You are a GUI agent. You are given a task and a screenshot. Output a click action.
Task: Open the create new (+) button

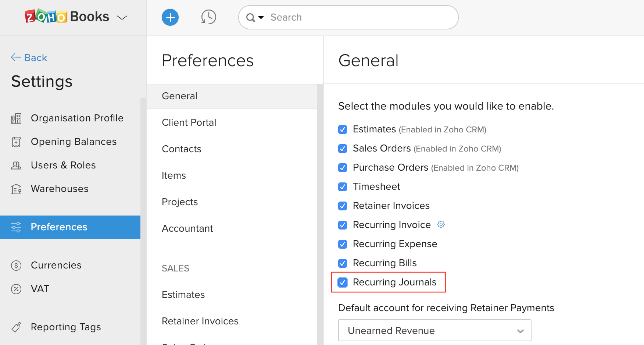170,17
